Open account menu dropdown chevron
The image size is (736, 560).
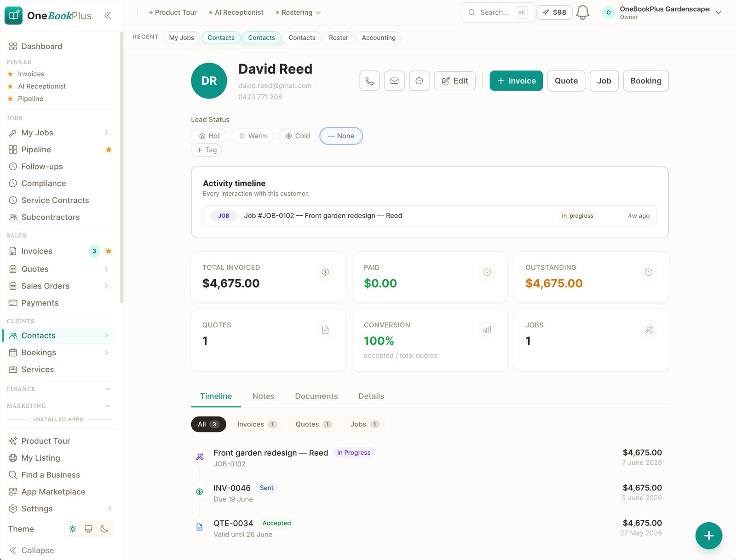coord(719,12)
